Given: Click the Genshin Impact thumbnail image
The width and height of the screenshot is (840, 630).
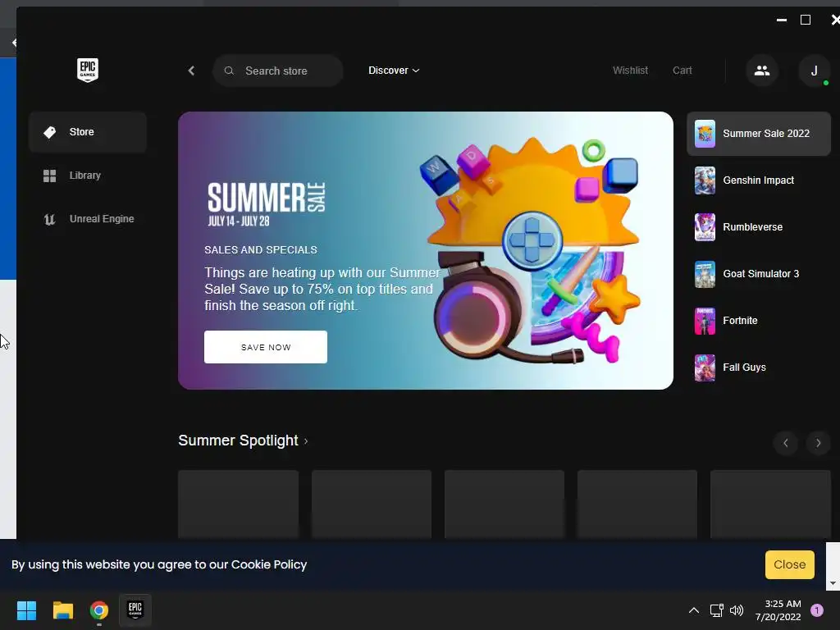Looking at the screenshot, I should [705, 180].
